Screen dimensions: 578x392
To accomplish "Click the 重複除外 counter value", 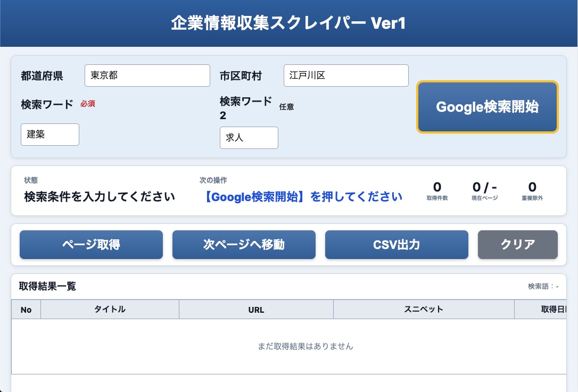I will (x=532, y=187).
